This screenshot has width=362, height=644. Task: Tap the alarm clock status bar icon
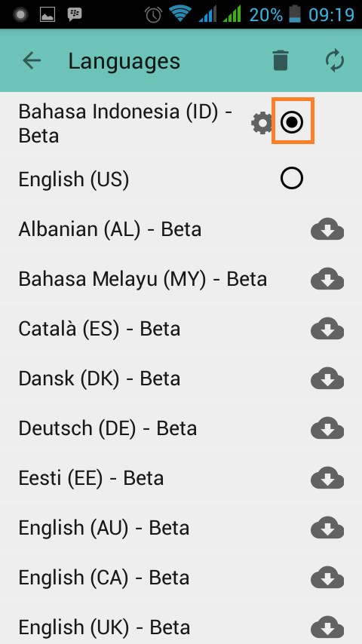(153, 15)
